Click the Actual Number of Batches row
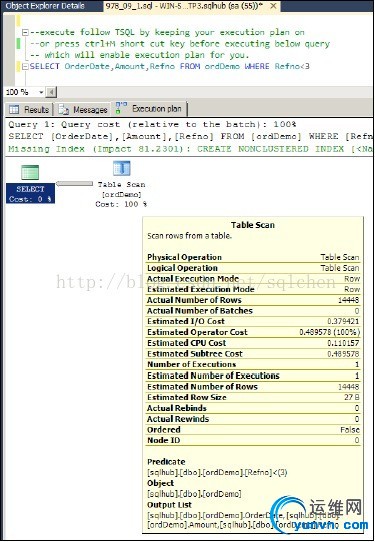The image size is (375, 542). tap(253, 311)
